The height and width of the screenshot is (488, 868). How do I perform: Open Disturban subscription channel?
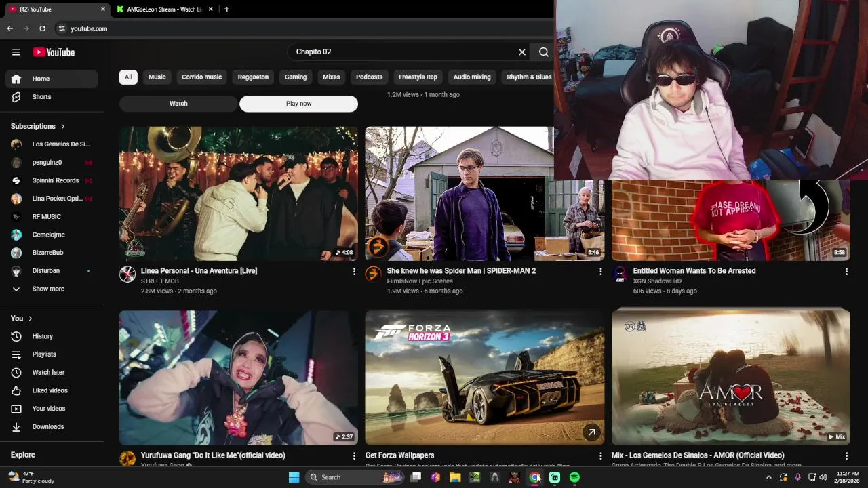coord(52,270)
